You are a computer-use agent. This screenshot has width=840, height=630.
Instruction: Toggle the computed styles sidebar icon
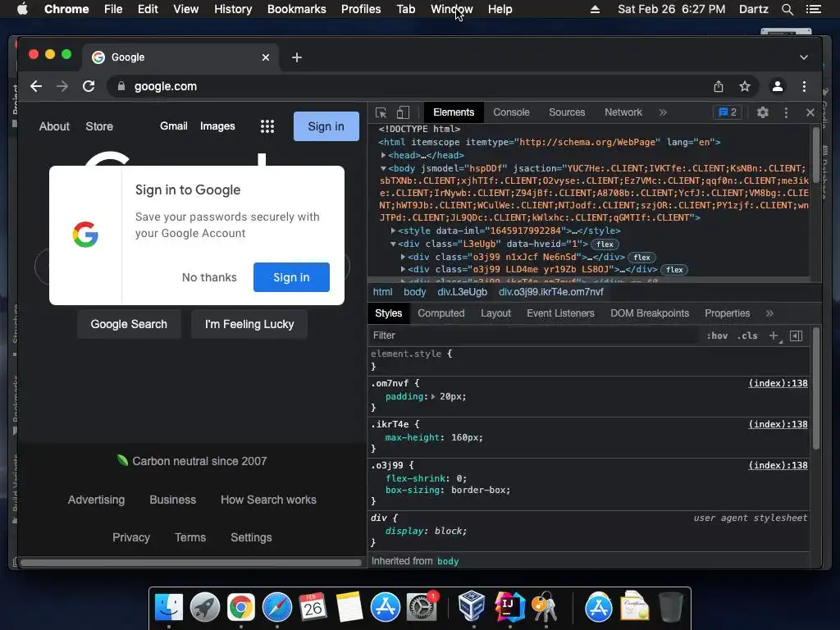tap(796, 336)
